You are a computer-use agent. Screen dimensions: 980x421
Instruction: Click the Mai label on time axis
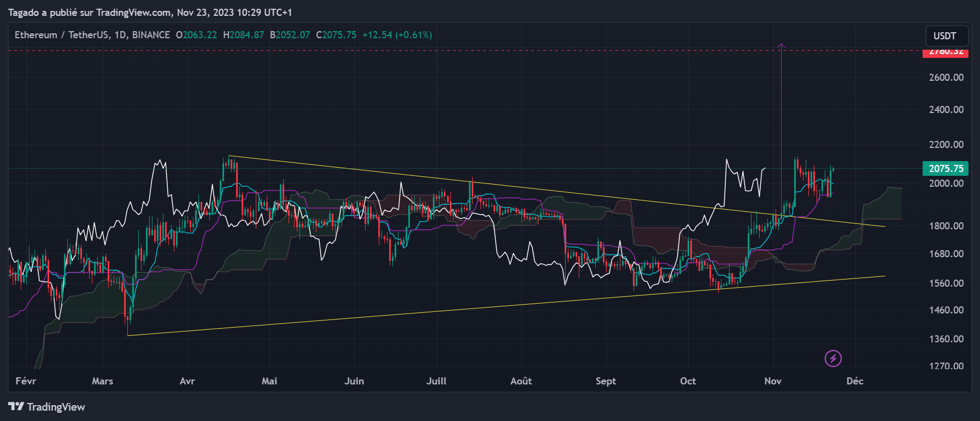[269, 381]
